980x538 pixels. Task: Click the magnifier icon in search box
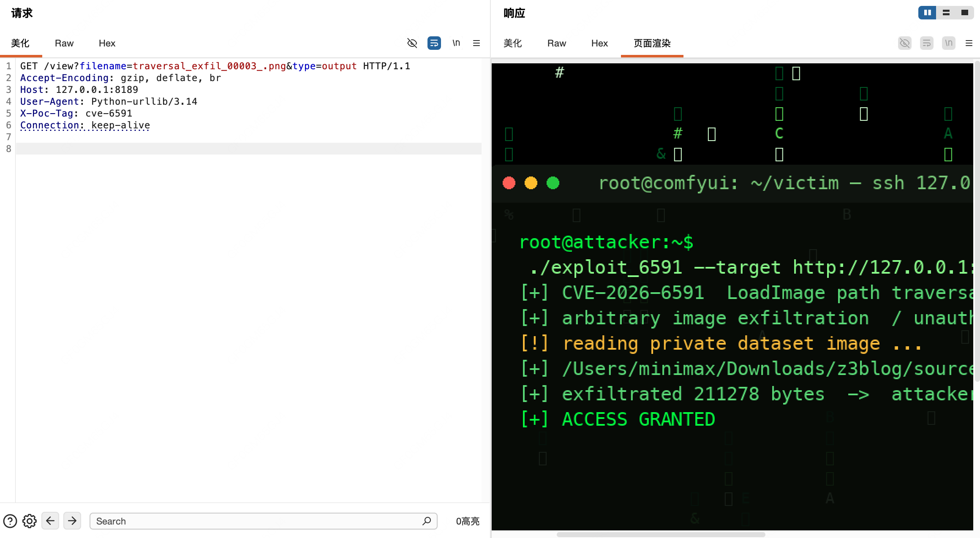(x=427, y=521)
